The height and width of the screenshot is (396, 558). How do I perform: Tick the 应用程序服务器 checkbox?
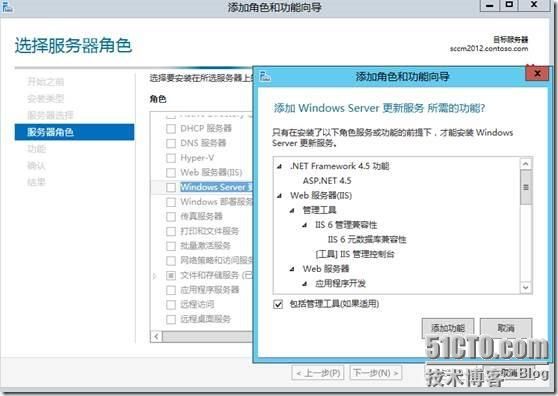[171, 290]
